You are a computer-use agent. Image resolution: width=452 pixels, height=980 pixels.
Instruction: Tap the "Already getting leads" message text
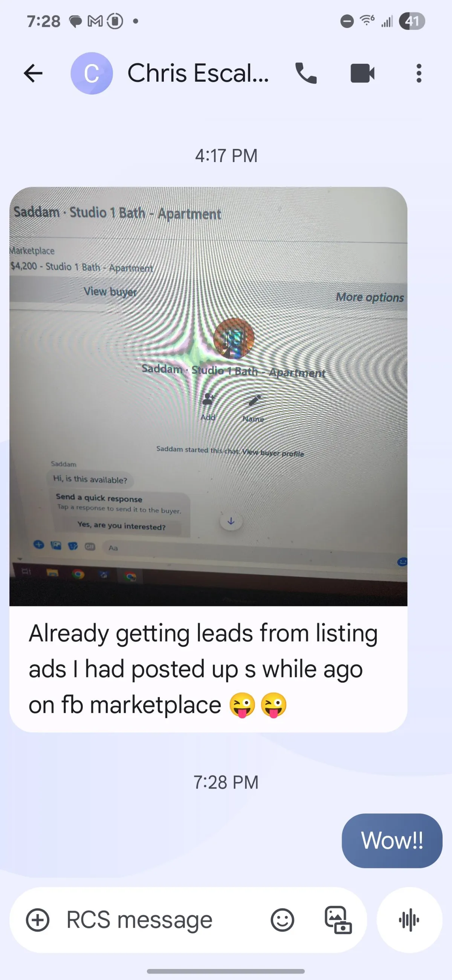pyautogui.click(x=203, y=669)
